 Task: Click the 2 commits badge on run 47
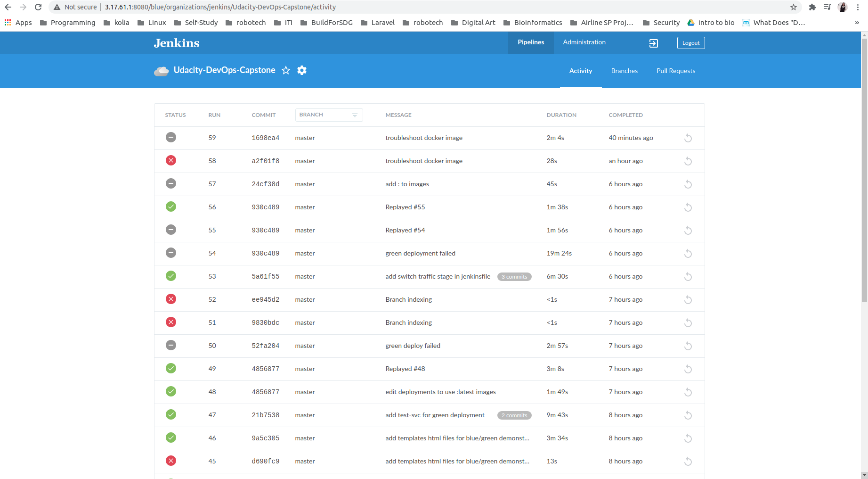click(514, 415)
